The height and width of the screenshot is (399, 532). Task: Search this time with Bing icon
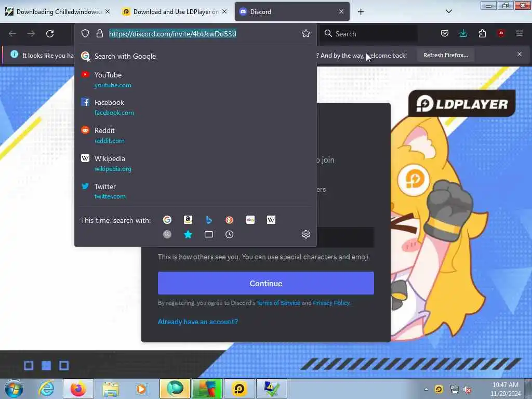(x=209, y=220)
